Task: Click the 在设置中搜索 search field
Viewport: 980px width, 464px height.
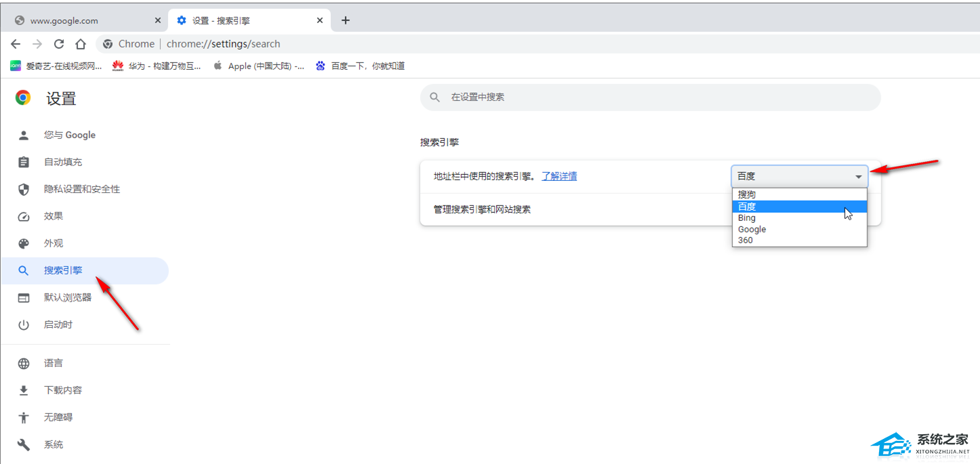Action: pyautogui.click(x=651, y=98)
